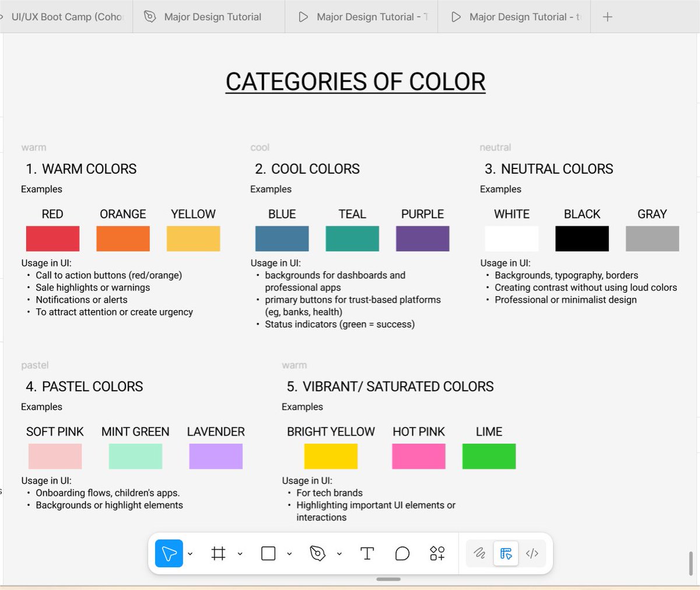Expand the shape tools chevron
700x590 pixels.
(289, 554)
